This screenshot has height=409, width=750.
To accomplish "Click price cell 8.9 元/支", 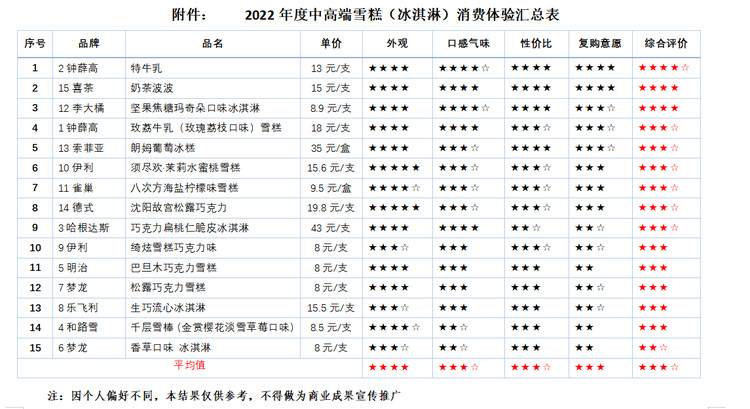I will click(x=331, y=109).
